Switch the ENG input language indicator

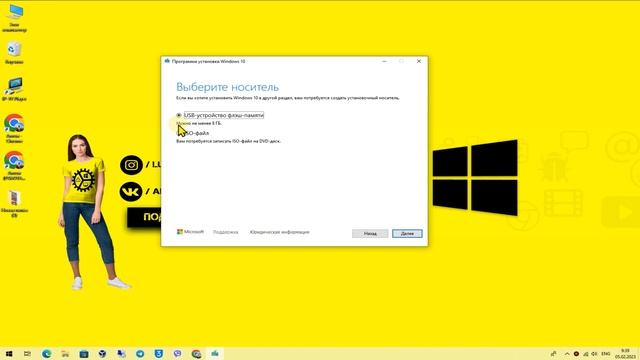(x=606, y=354)
